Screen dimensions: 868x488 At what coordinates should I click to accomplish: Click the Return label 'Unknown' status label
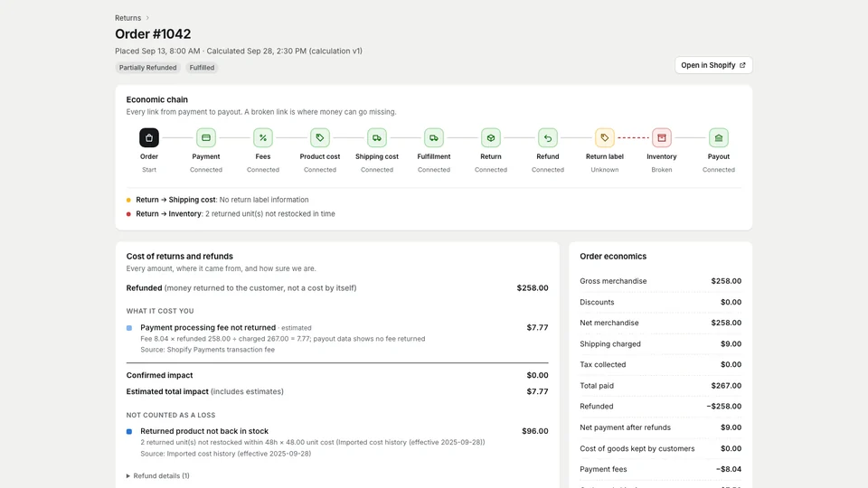coord(605,170)
